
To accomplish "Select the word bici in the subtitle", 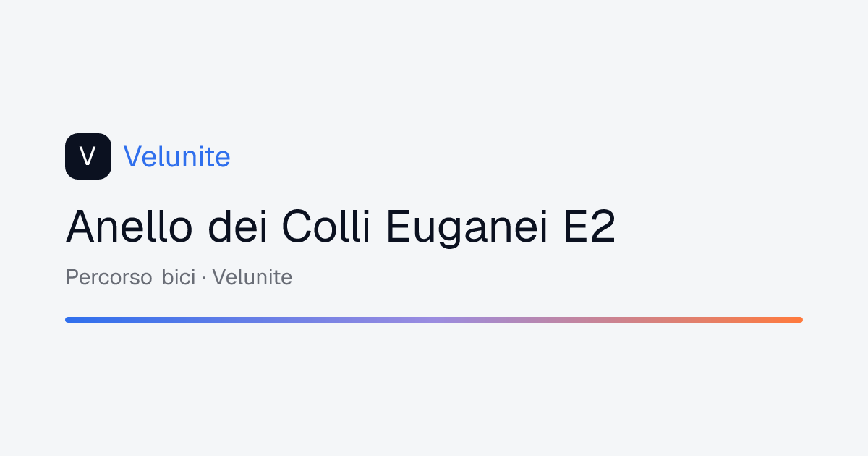I will tap(179, 277).
